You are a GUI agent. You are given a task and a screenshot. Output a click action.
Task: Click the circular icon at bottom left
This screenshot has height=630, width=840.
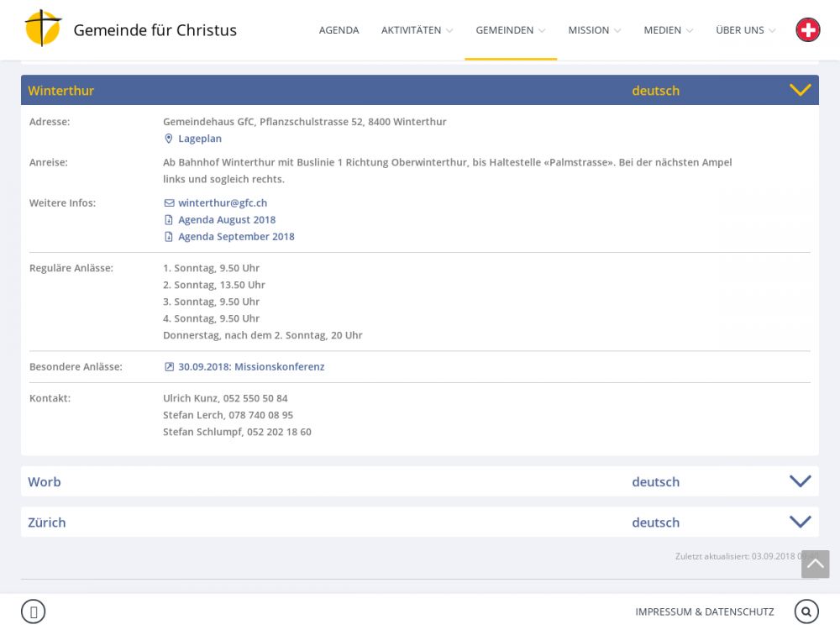pos(33,612)
